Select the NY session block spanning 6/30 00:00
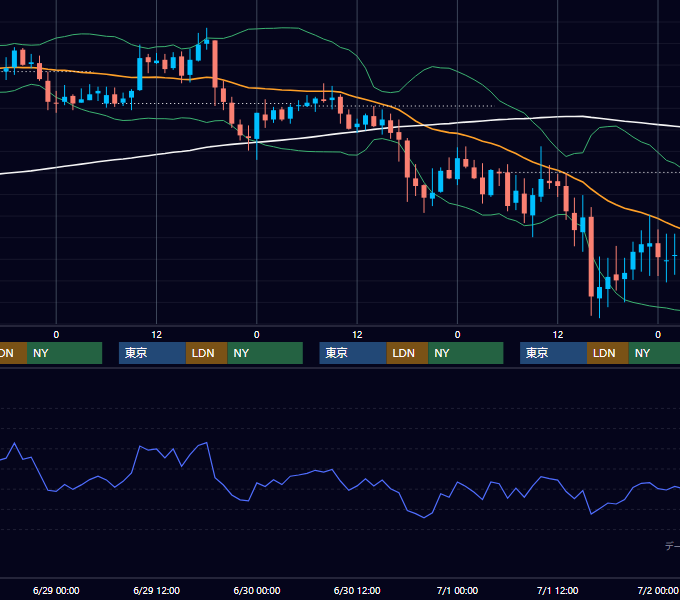This screenshot has width=680, height=600. (265, 353)
